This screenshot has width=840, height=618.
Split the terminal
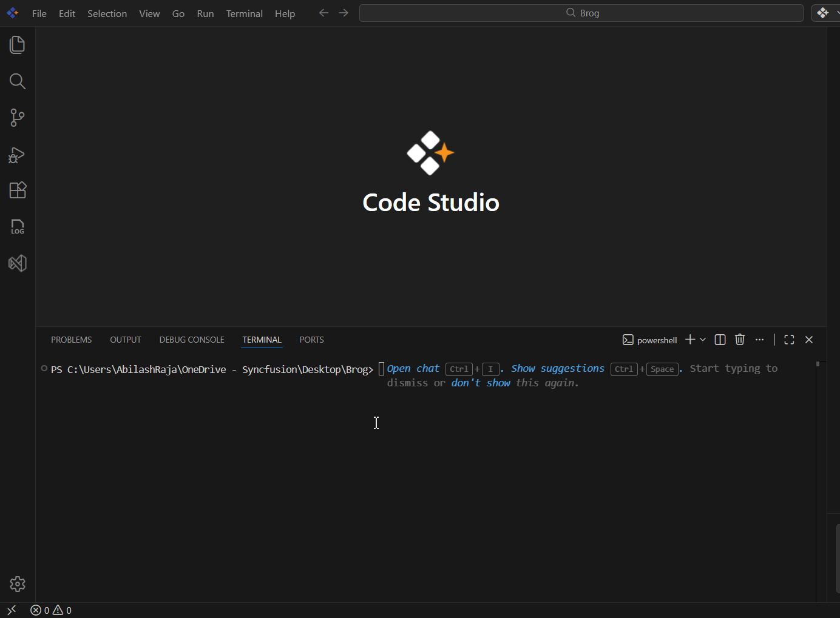(720, 340)
